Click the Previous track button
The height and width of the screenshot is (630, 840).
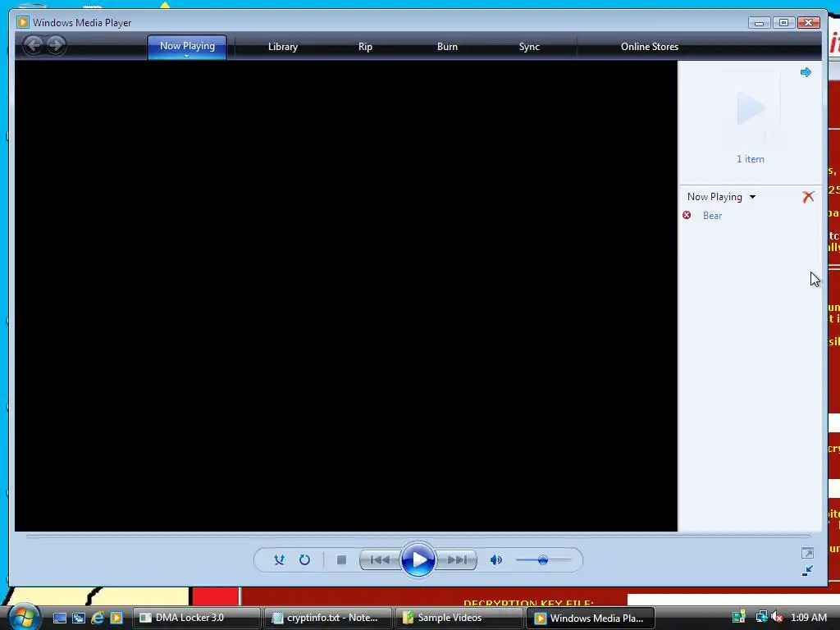tap(380, 559)
